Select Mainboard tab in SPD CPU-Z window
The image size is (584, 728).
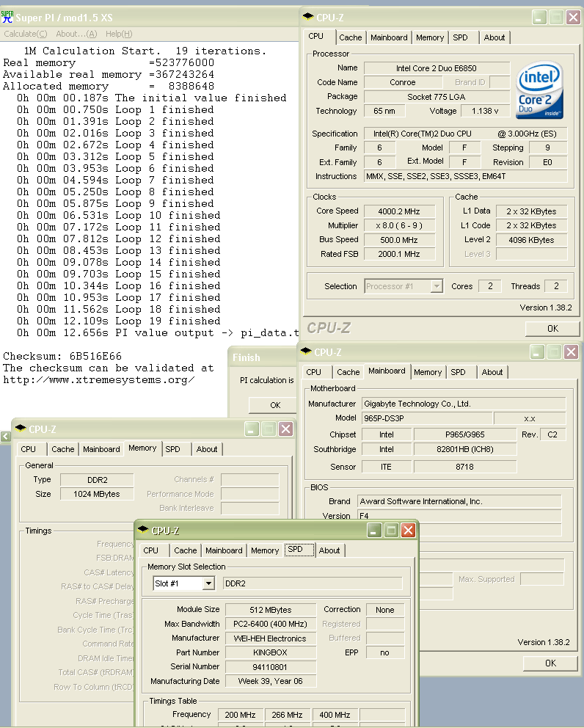pyautogui.click(x=224, y=550)
